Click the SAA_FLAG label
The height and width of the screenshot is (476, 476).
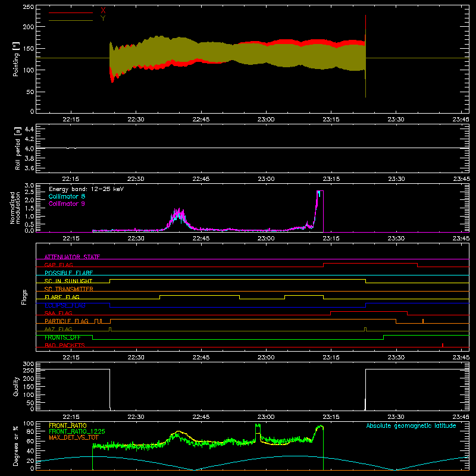58,313
